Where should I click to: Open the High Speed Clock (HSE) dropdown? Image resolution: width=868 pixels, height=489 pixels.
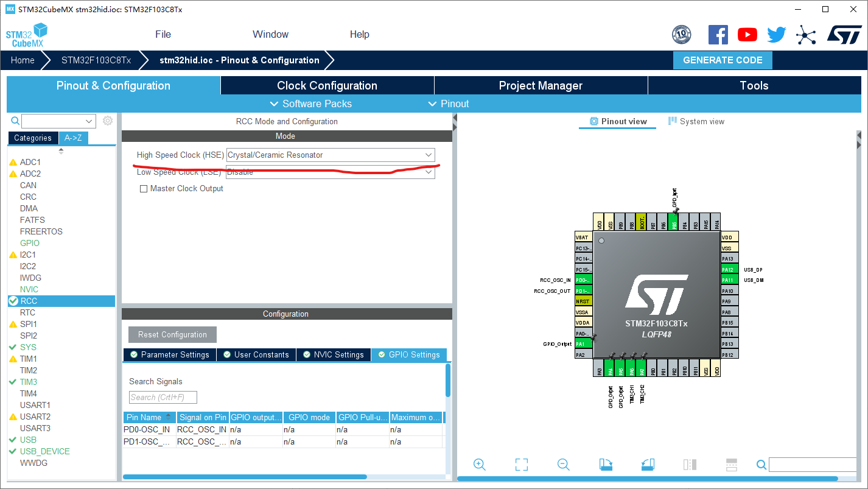[331, 155]
